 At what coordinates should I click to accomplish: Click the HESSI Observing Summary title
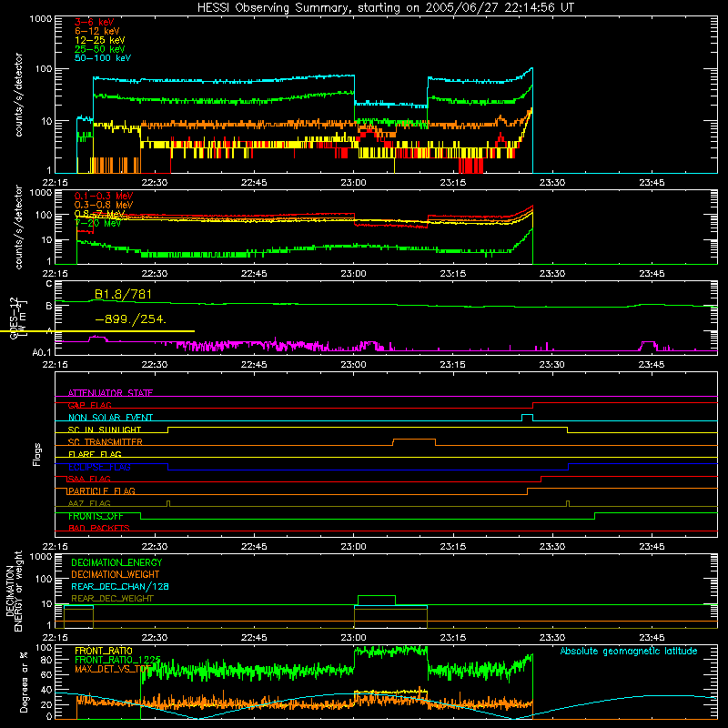point(385,8)
